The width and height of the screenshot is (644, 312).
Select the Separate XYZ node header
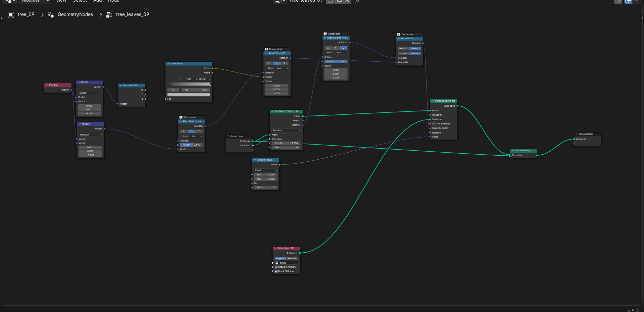click(132, 86)
